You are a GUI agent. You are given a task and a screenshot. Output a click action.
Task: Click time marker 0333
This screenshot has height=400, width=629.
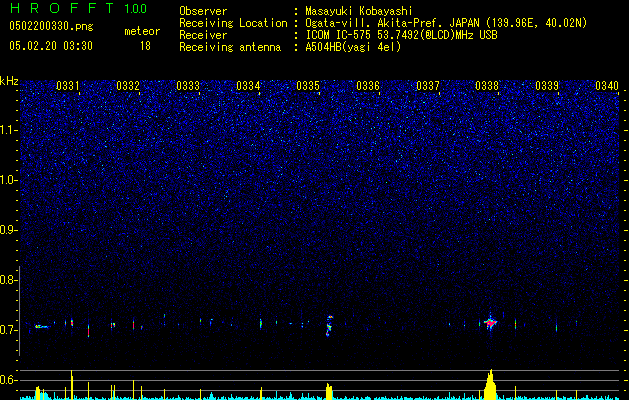coord(188,85)
